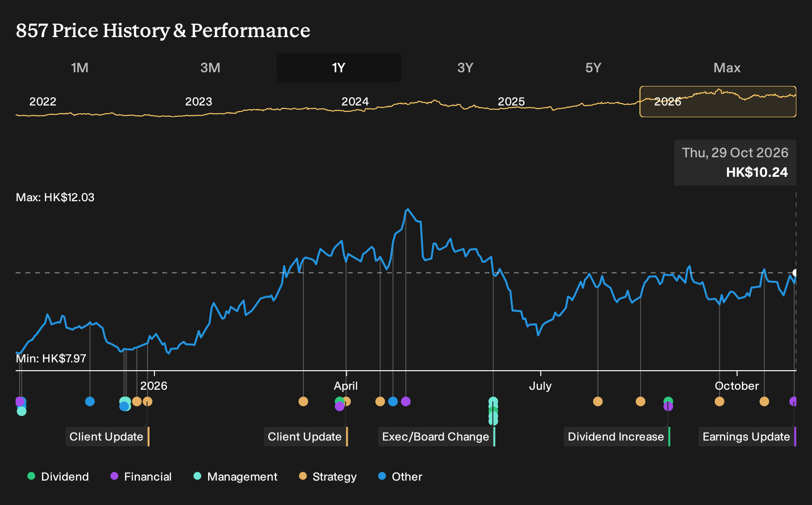Open the Exec/Board Change event label
This screenshot has width=812, height=505.
436,437
